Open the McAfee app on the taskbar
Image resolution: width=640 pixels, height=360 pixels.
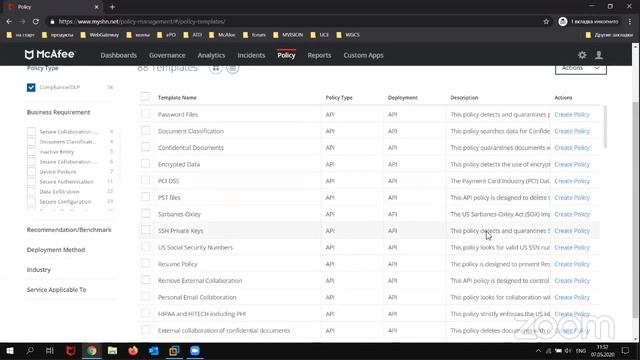(x=71, y=351)
